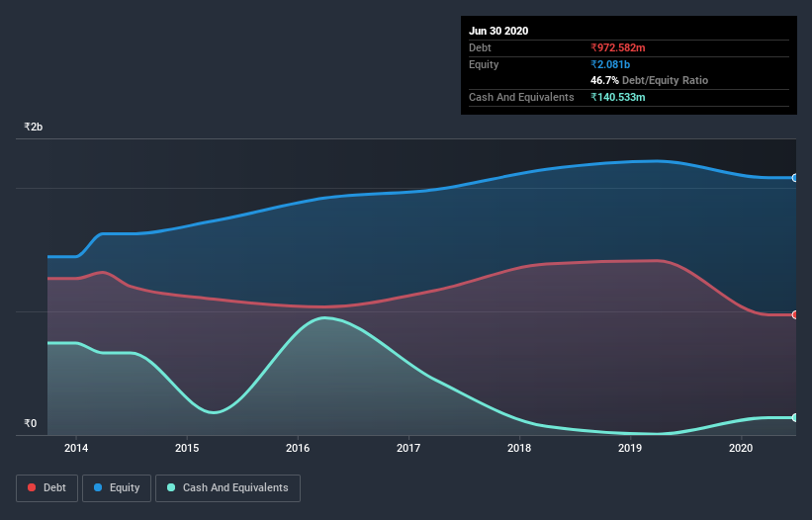The height and width of the screenshot is (520, 812).
Task: Click the blue Equity legend dot
Action: coord(98,487)
